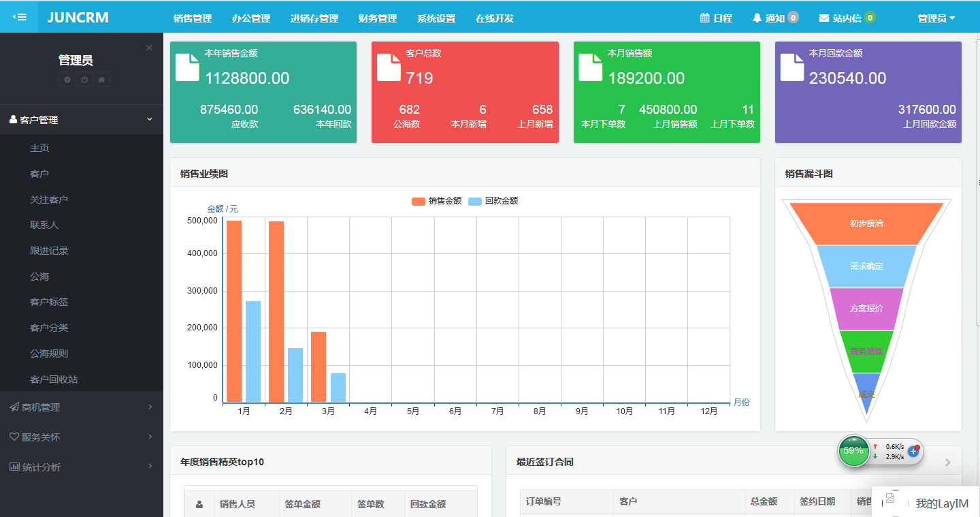Click the 初步接洽 funnel segment

click(866, 223)
